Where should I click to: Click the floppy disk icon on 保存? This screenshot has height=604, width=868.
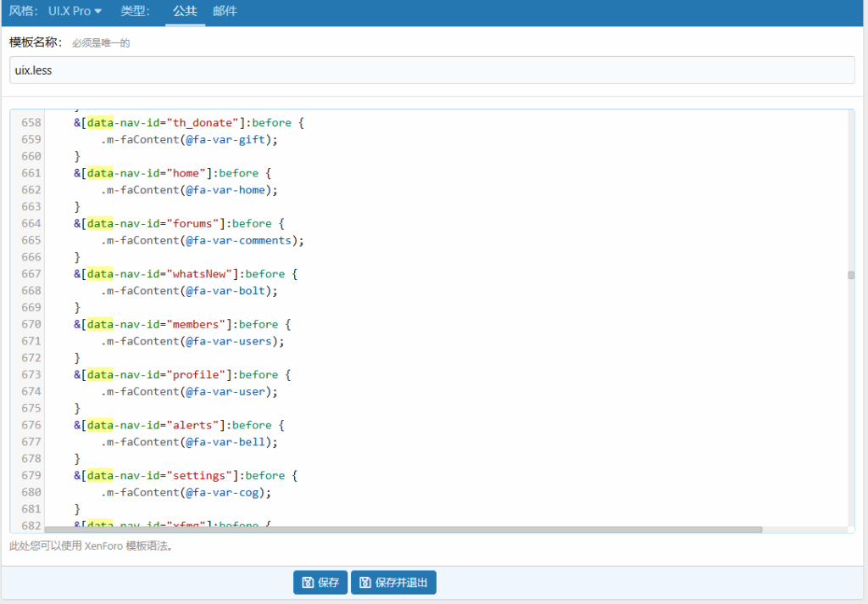point(308,583)
